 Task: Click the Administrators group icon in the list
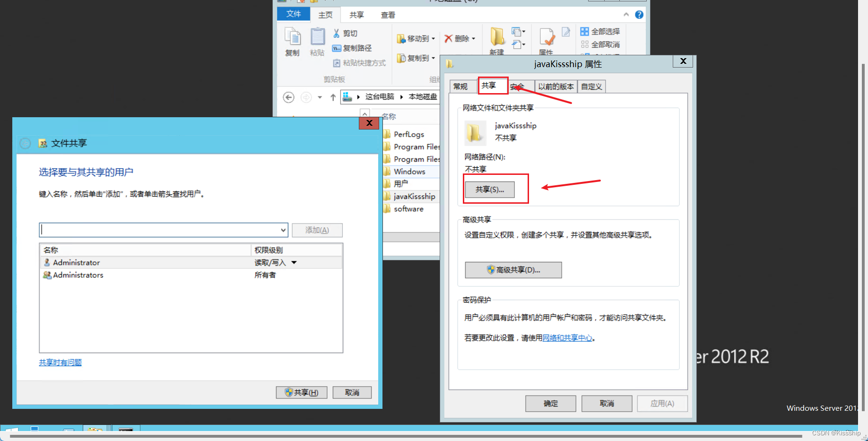click(x=47, y=275)
